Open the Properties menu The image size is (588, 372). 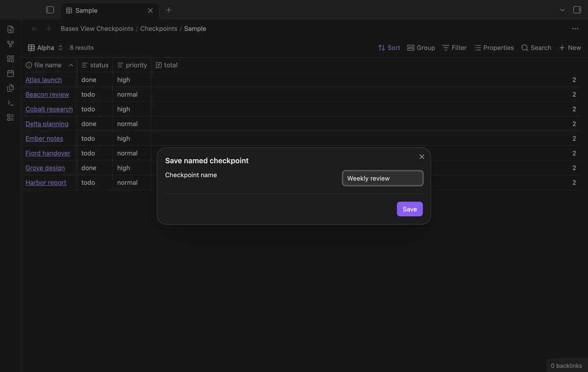tap(494, 47)
